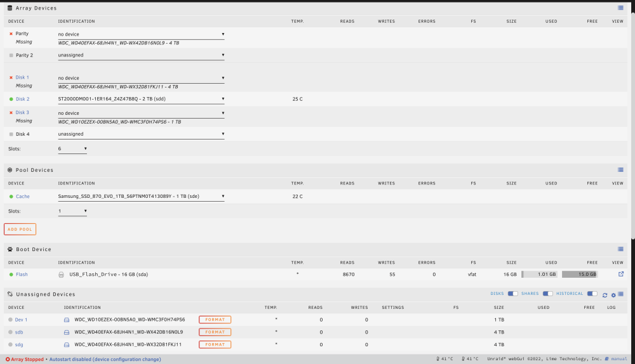Click the red X status for Disk 3
The image size is (635, 364).
[x=11, y=112]
